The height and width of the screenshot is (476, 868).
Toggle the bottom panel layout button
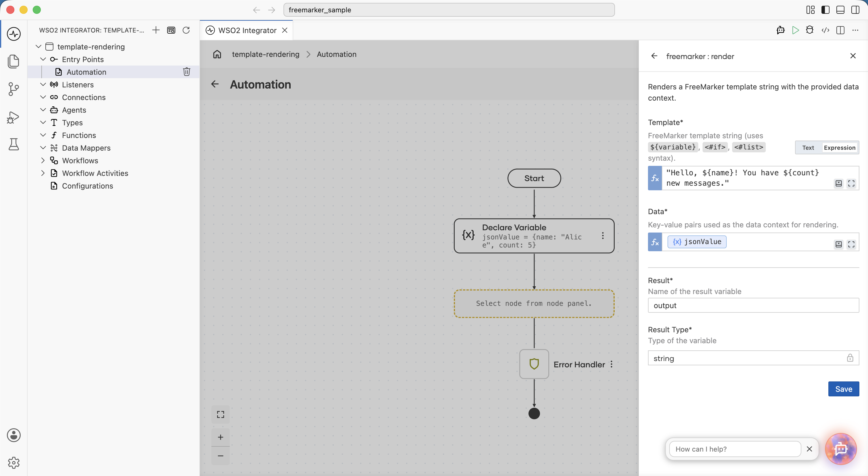(840, 10)
